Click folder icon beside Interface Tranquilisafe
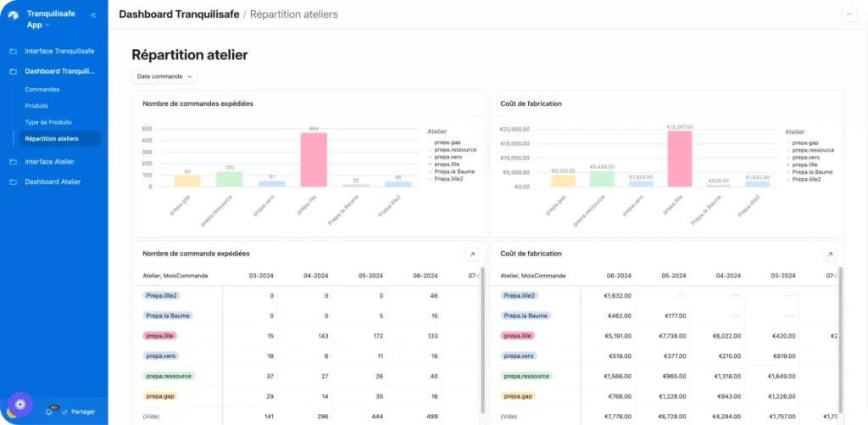This screenshot has height=425, width=868. (x=14, y=51)
